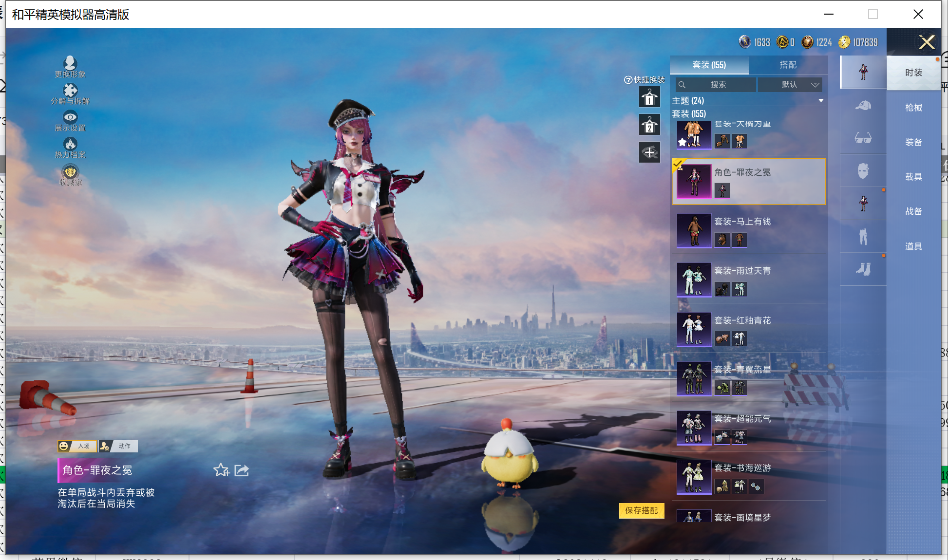Open the 默认 sort dropdown
The width and height of the screenshot is (948, 560).
coord(790,85)
